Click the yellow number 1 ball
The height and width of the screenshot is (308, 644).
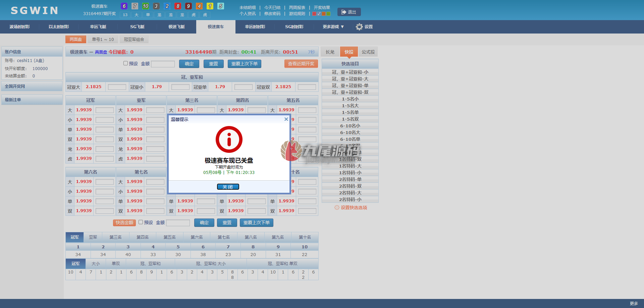(x=210, y=6)
